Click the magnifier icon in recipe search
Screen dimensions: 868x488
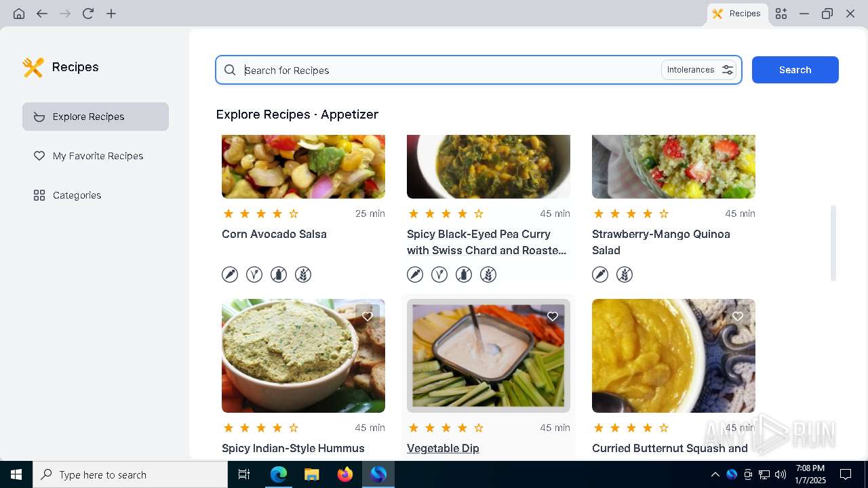pyautogui.click(x=230, y=70)
